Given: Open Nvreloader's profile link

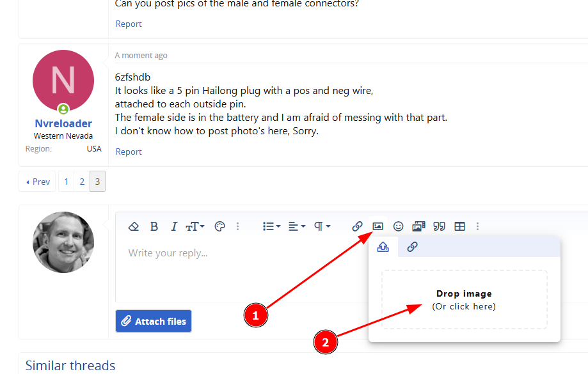Looking at the screenshot, I should click(63, 123).
